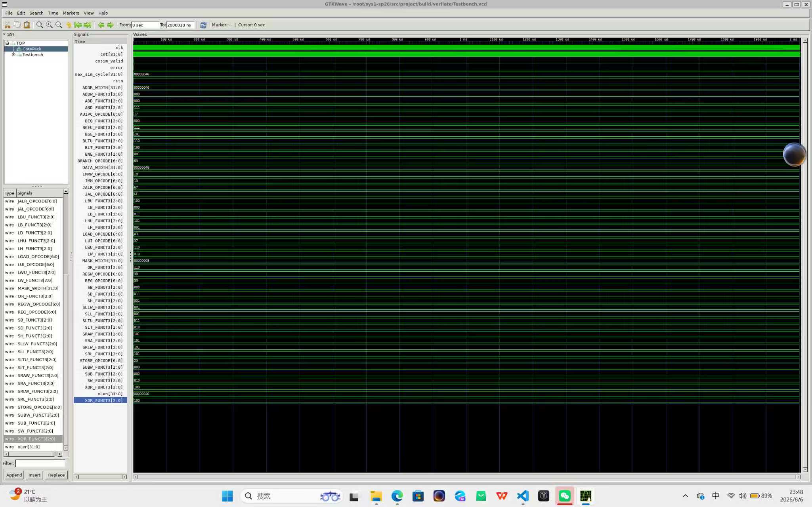
Task: Zoom in on the waveform view
Action: pos(49,25)
